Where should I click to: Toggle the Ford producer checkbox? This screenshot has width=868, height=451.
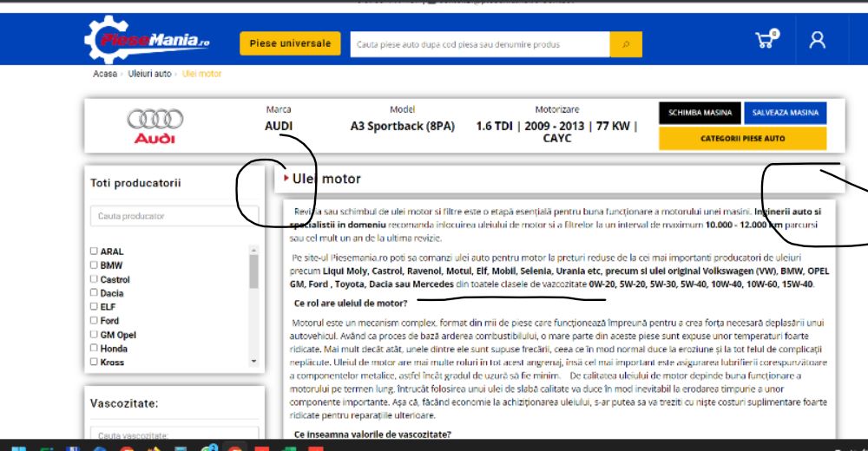point(94,320)
